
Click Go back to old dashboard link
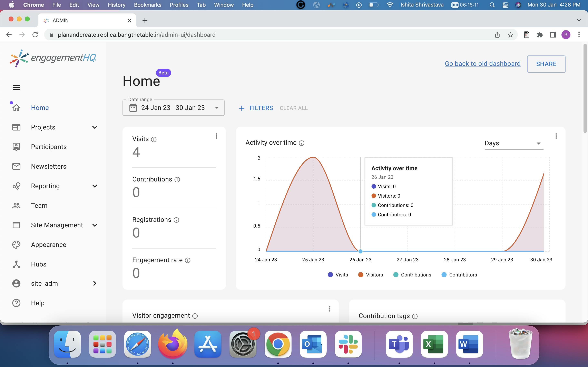click(x=482, y=64)
